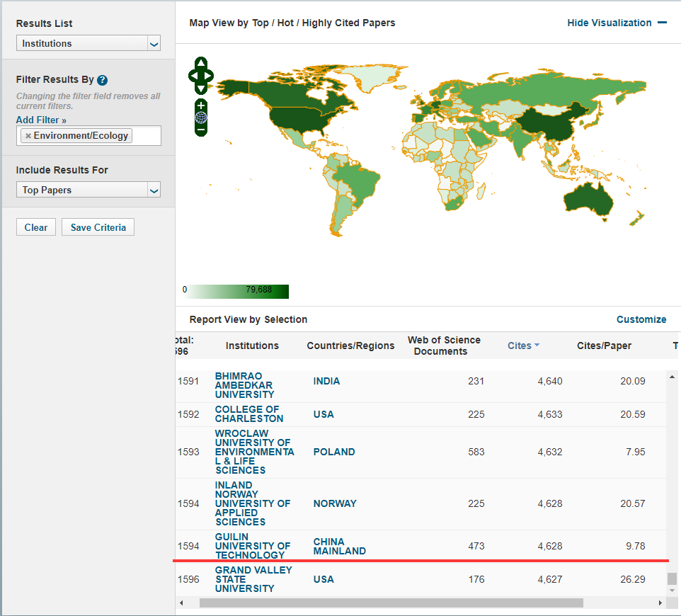Reset map to full globe view
Image resolution: width=681 pixels, height=616 pixels.
coord(201,118)
